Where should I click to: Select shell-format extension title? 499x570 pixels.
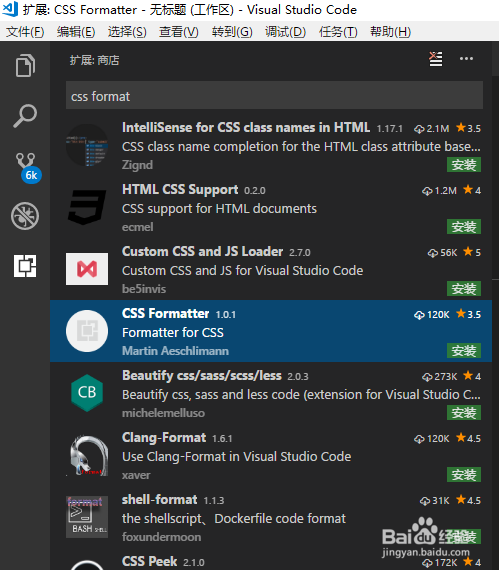coord(160,499)
